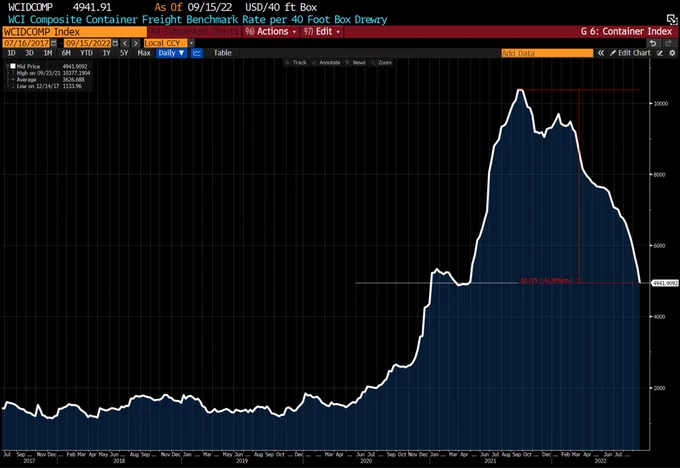This screenshot has width=680, height=468.
Task: Click the end date field 09/15/2022
Action: (x=88, y=43)
